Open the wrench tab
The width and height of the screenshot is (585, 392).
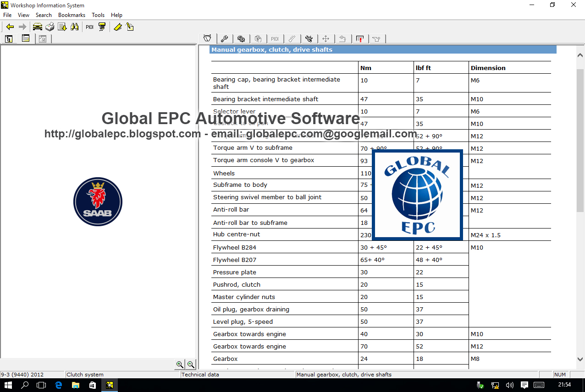(224, 39)
